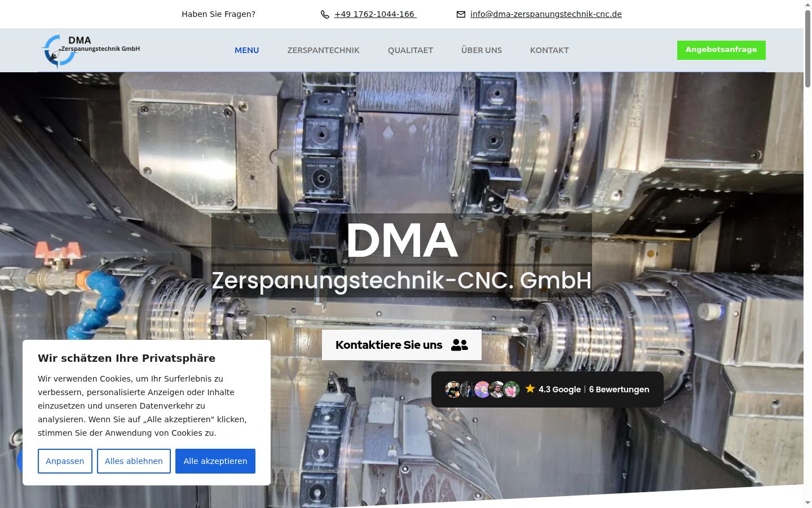
Task: Navigate to KONTAKT in the navigation bar
Action: tap(549, 50)
